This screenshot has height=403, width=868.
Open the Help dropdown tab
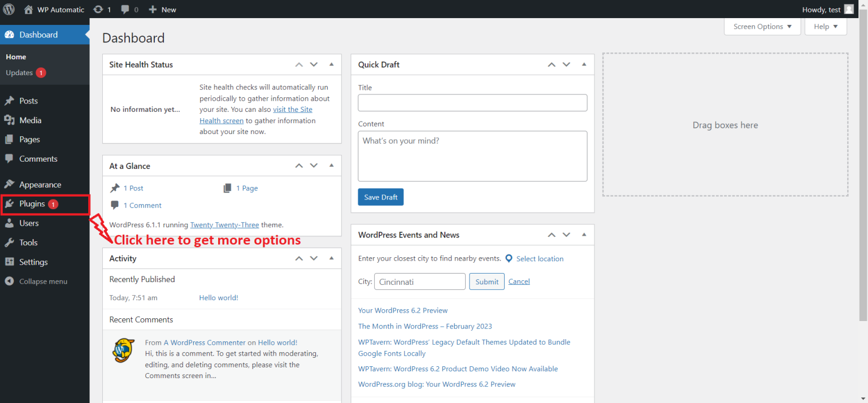(826, 27)
